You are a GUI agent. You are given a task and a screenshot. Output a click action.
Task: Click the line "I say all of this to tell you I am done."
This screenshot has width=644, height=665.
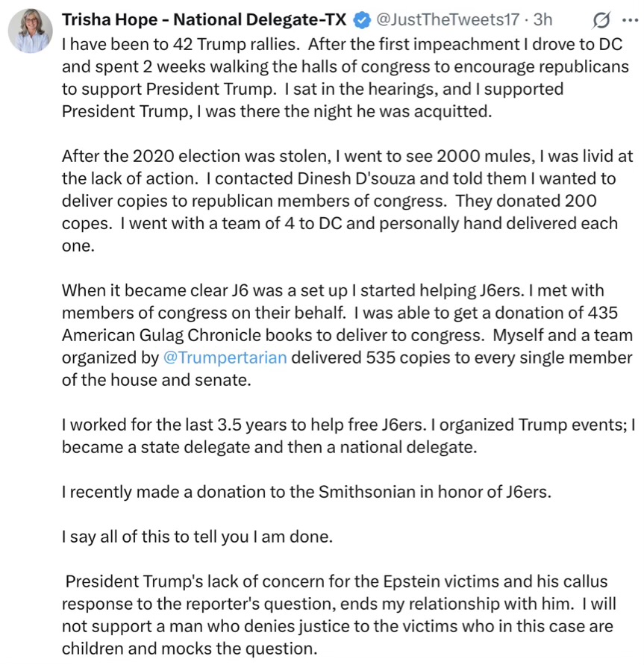click(x=197, y=537)
